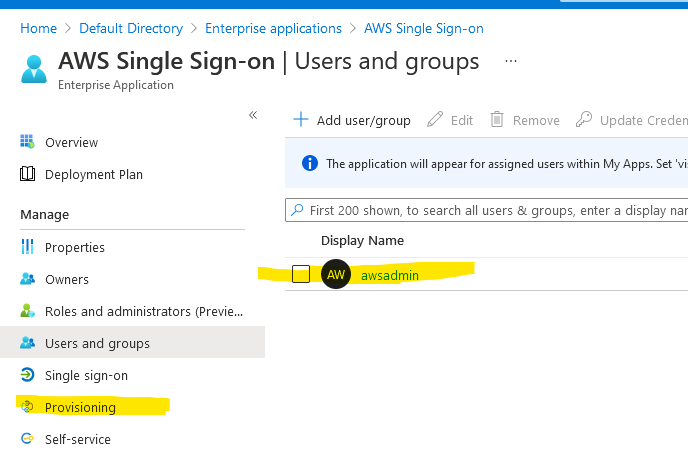This screenshot has height=450, width=688.
Task: Click the Manage section heading
Action: click(x=44, y=214)
